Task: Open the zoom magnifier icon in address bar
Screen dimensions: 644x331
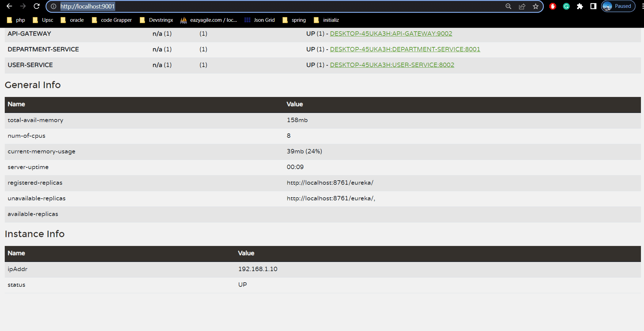Action: click(508, 6)
